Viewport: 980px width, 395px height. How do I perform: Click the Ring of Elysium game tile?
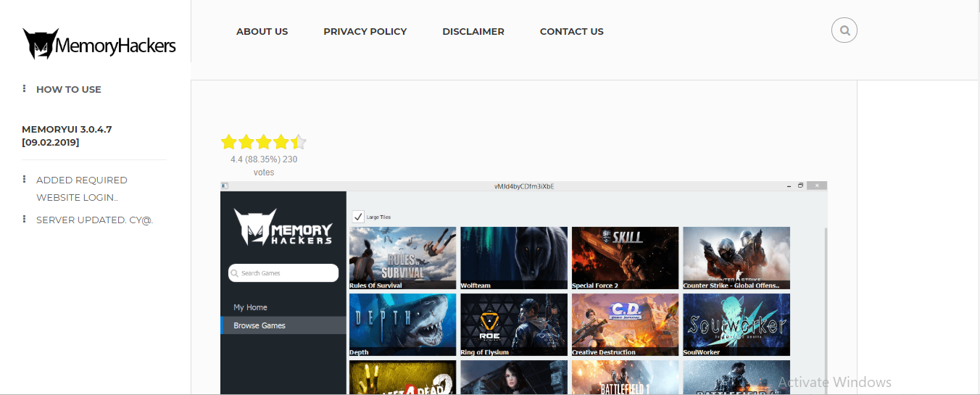[x=514, y=325]
